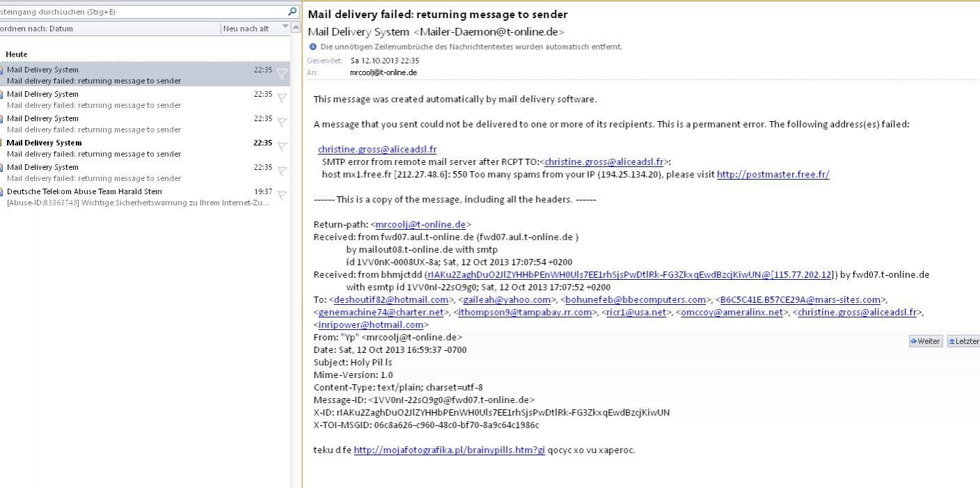Click the sent date 'Sa 12.10.2013 22:35'

pyautogui.click(x=385, y=61)
